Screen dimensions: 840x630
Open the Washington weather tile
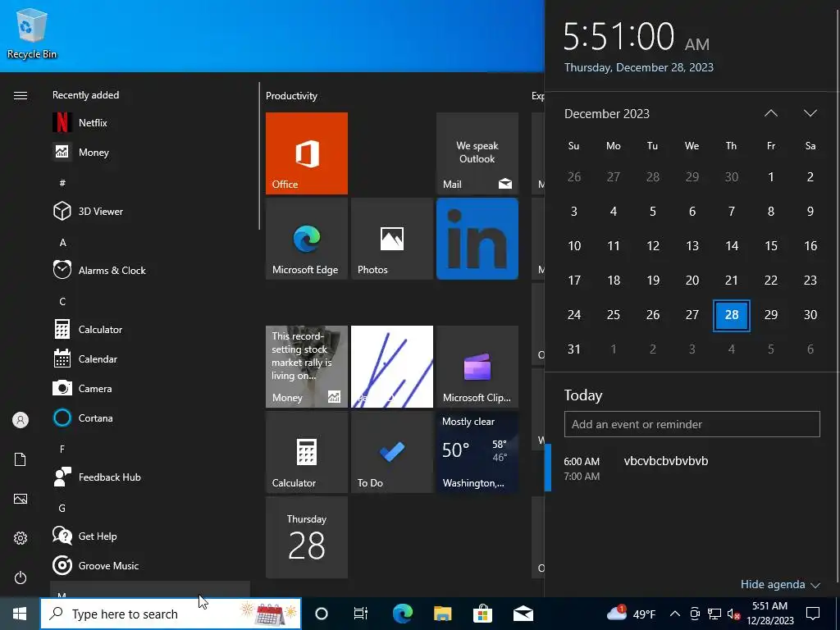tap(477, 452)
